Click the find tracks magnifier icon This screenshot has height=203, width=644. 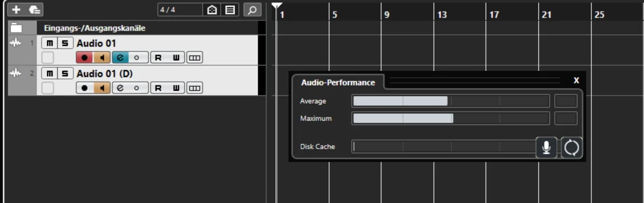click(x=252, y=10)
